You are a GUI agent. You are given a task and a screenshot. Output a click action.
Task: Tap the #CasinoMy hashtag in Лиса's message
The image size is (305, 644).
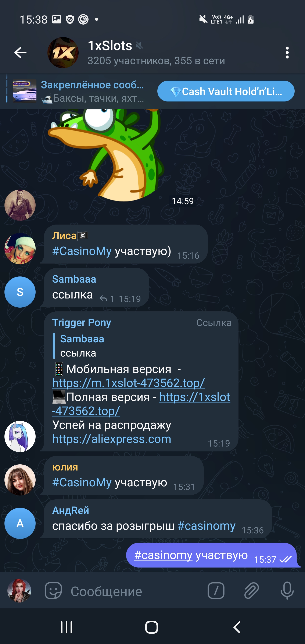point(82,251)
